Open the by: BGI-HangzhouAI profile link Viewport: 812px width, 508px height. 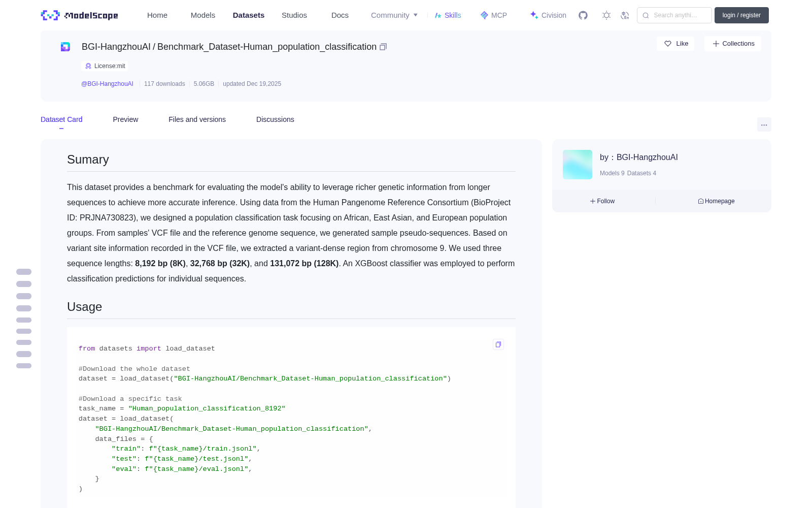click(638, 157)
